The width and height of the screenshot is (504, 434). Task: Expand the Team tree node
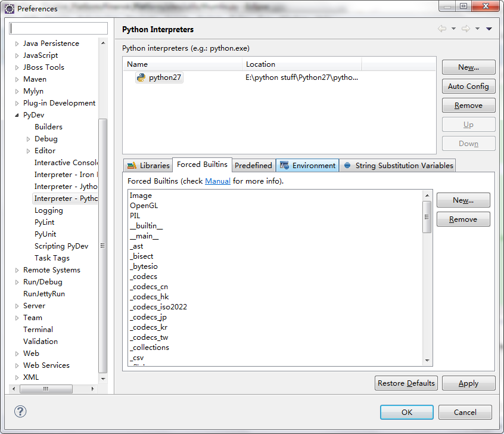17,318
